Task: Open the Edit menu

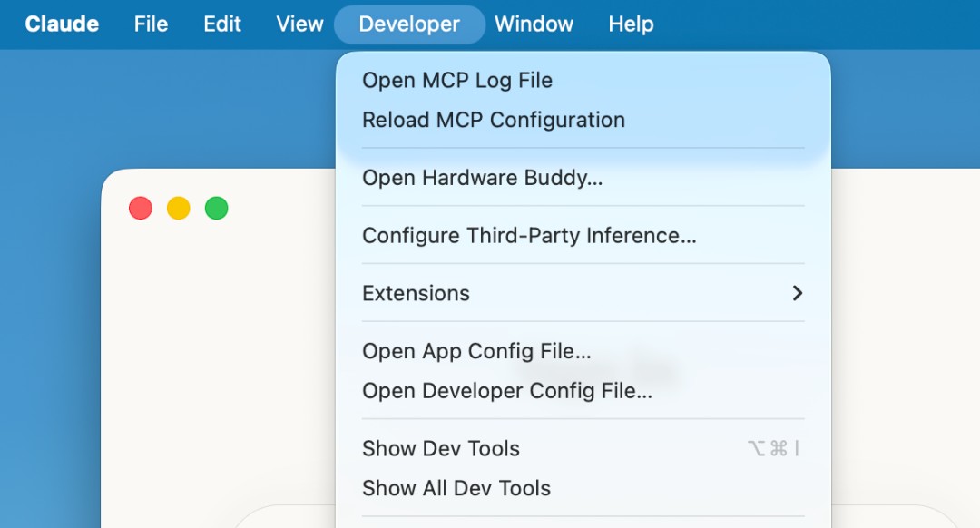Action: click(222, 24)
